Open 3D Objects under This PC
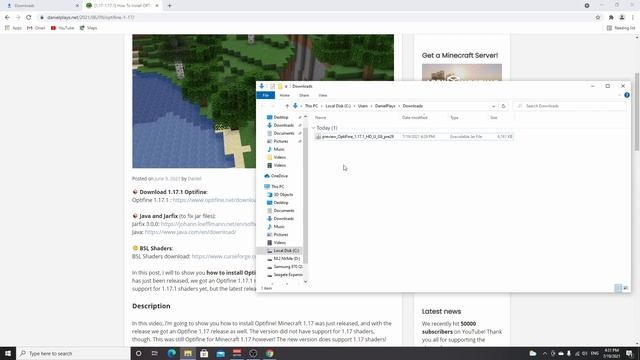 (283, 195)
